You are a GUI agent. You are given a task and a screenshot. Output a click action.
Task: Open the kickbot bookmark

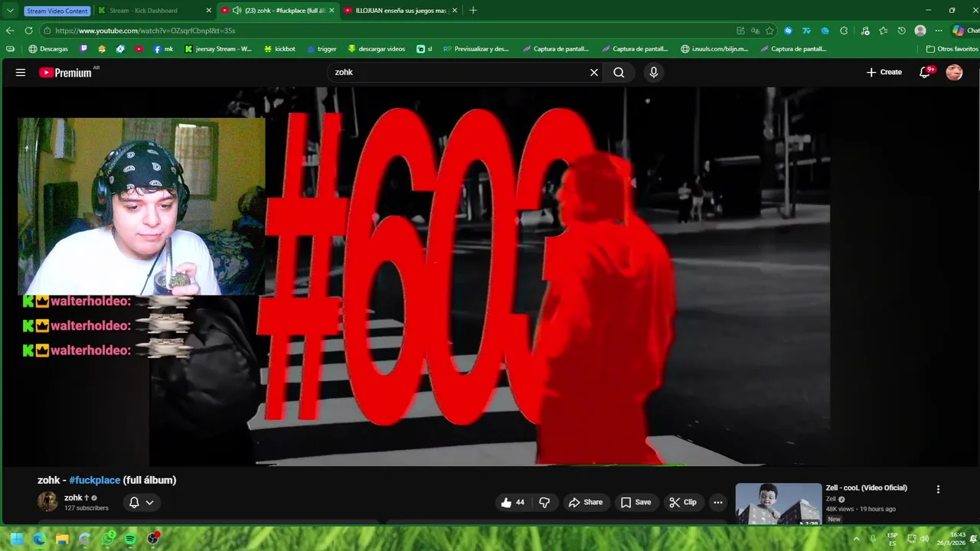(x=279, y=49)
